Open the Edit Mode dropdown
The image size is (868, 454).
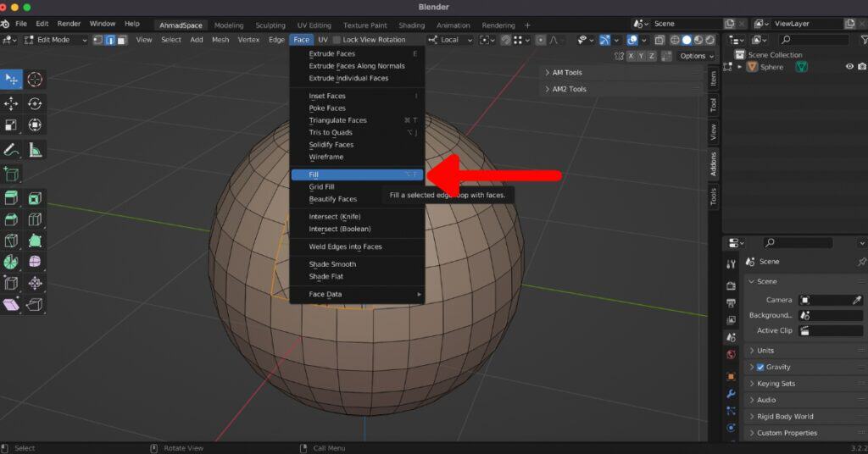(55, 40)
